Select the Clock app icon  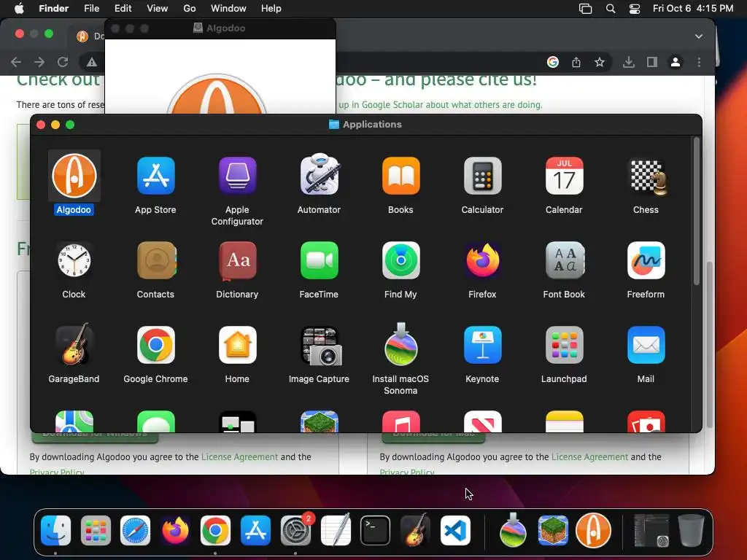tap(74, 260)
